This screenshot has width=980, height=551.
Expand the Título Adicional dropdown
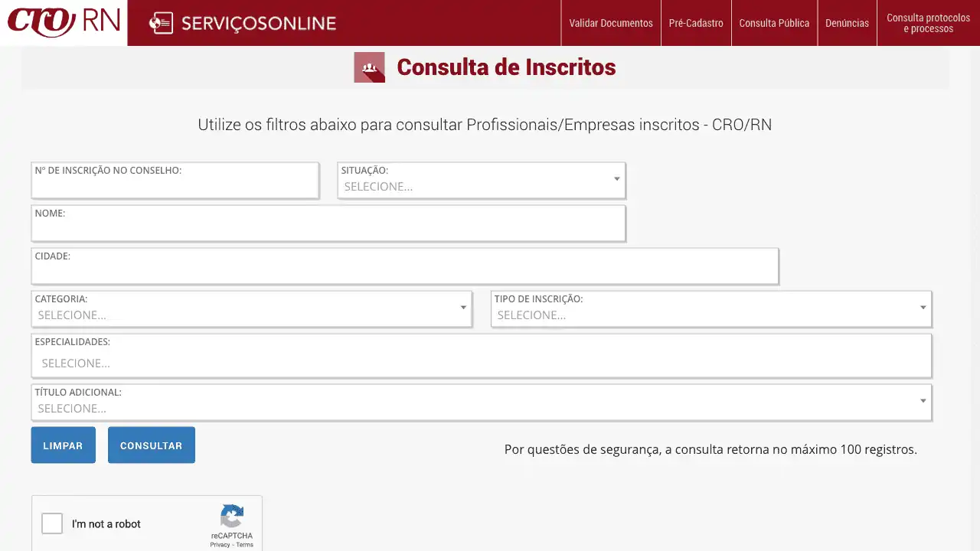point(481,408)
